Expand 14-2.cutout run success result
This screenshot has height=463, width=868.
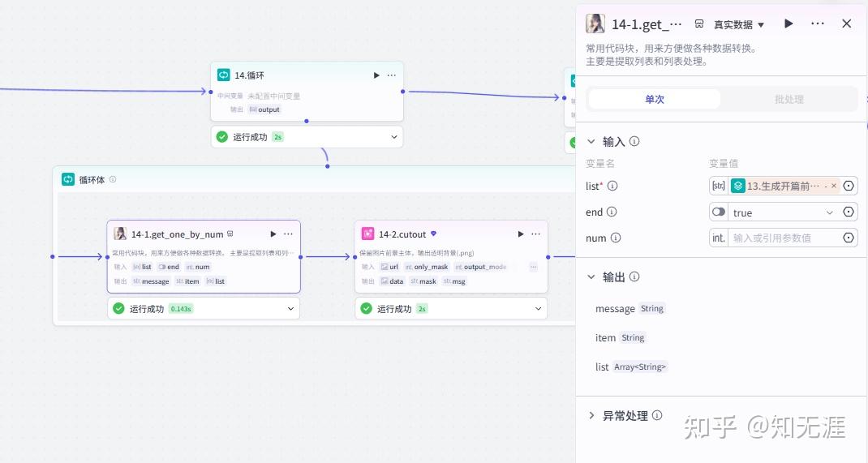point(538,309)
